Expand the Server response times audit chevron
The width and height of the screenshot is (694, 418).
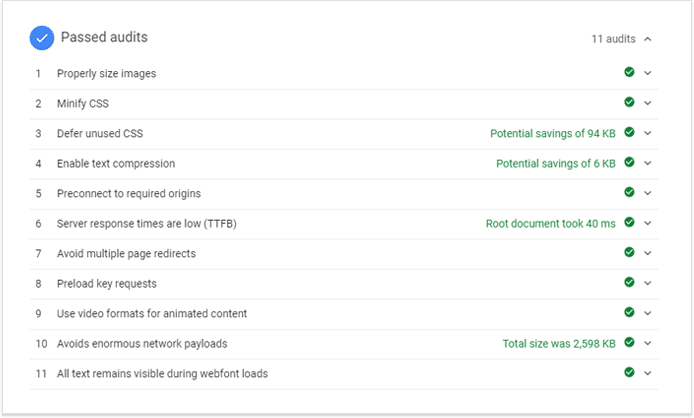pyautogui.click(x=648, y=223)
